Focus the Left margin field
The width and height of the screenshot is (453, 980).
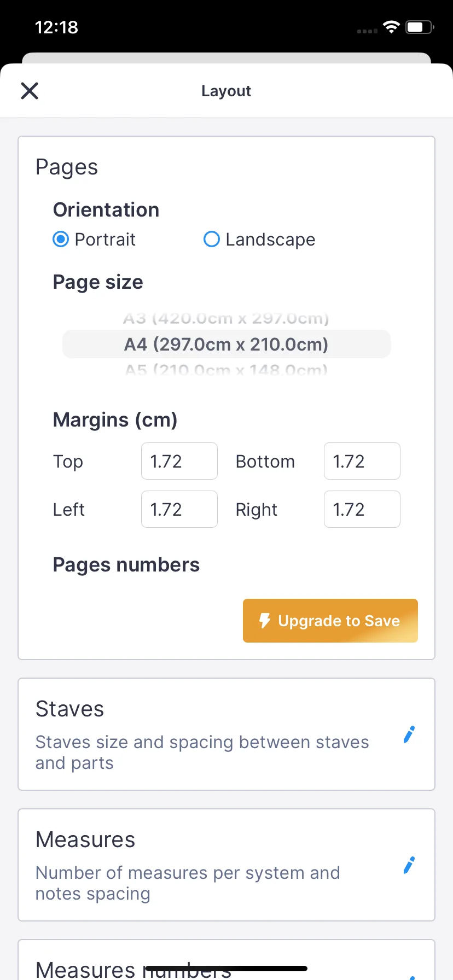(x=179, y=509)
